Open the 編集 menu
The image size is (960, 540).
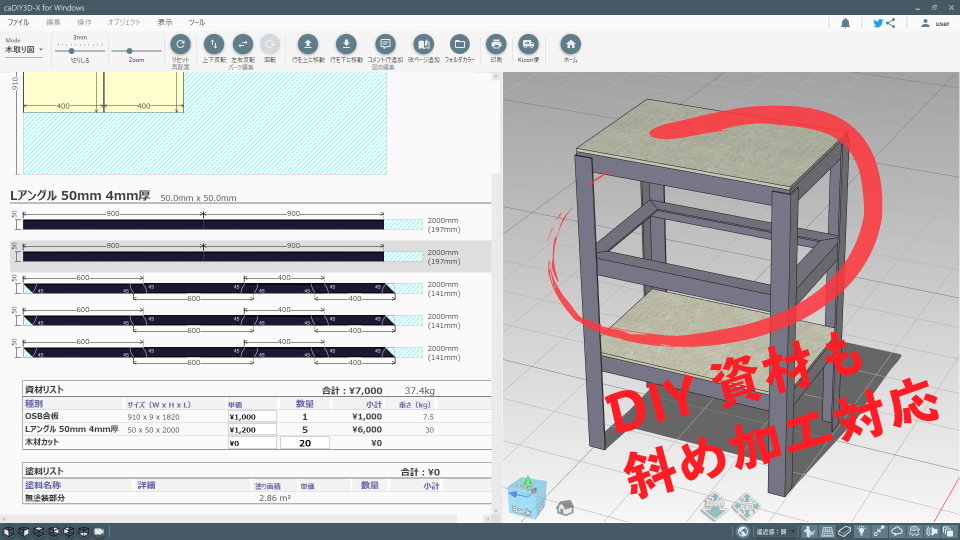coord(53,22)
